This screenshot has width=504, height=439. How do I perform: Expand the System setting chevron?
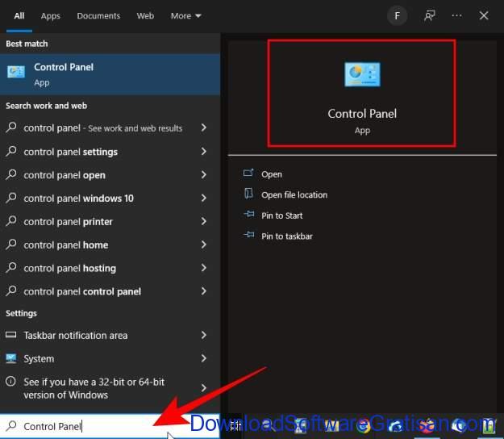click(x=204, y=358)
